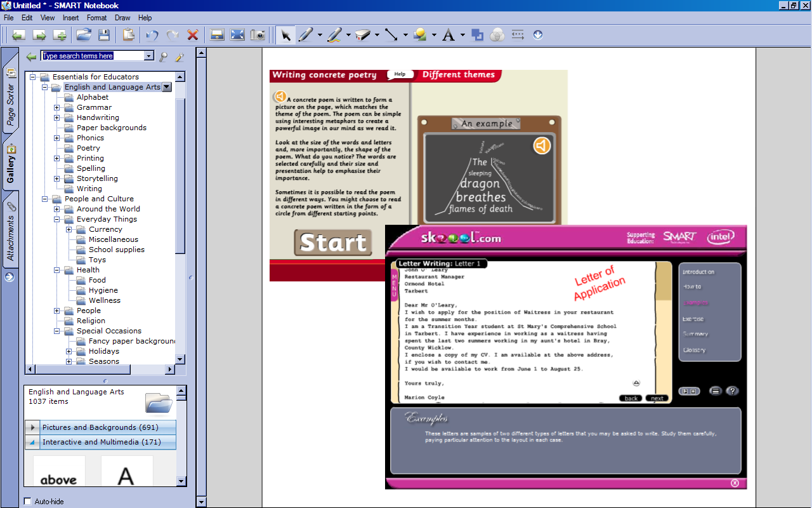Play the concrete poetry narration speaker
Image resolution: width=812 pixels, height=508 pixels.
pyautogui.click(x=280, y=97)
